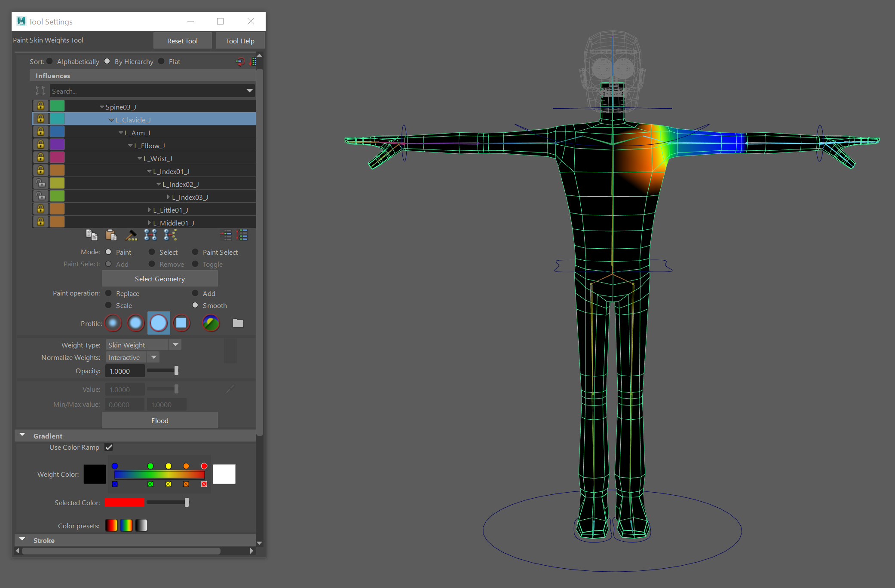The width and height of the screenshot is (895, 588).
Task: Click the Flood button
Action: pyautogui.click(x=159, y=420)
